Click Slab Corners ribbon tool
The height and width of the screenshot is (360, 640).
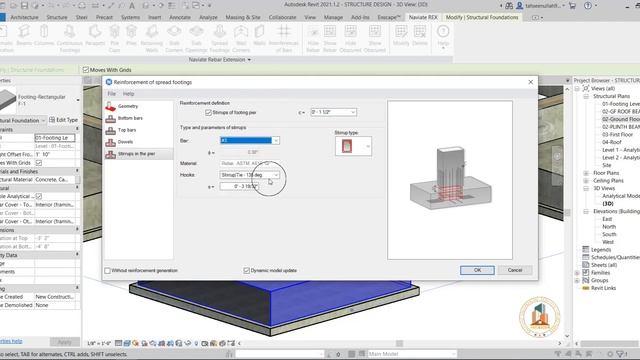(174, 39)
